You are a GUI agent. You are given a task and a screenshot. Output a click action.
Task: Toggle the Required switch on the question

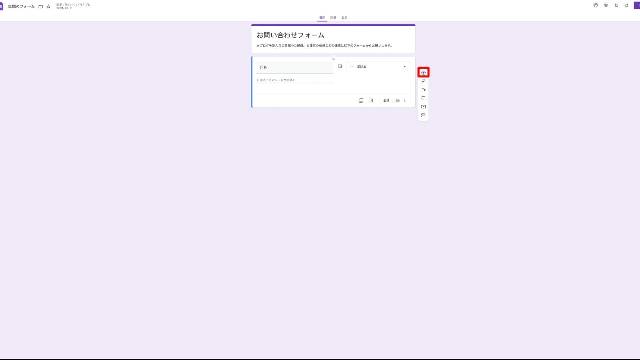[398, 100]
